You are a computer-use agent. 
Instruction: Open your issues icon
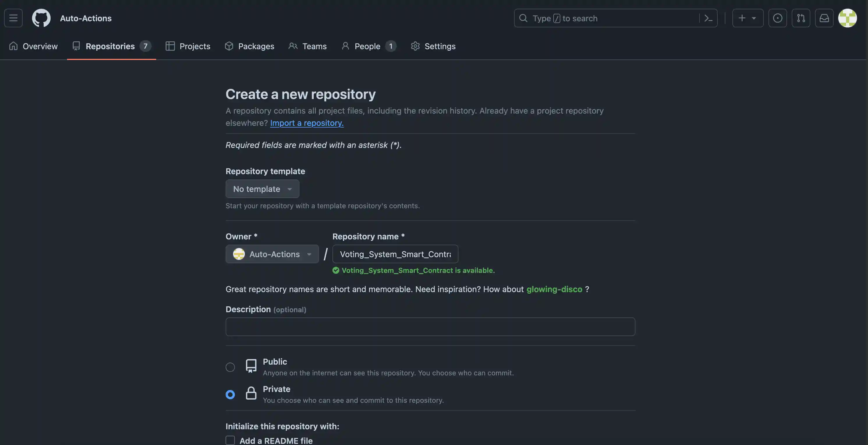[778, 18]
